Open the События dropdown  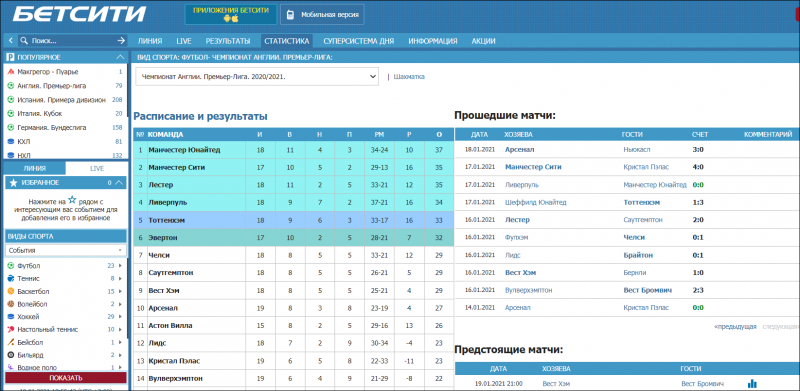pyautogui.click(x=66, y=250)
